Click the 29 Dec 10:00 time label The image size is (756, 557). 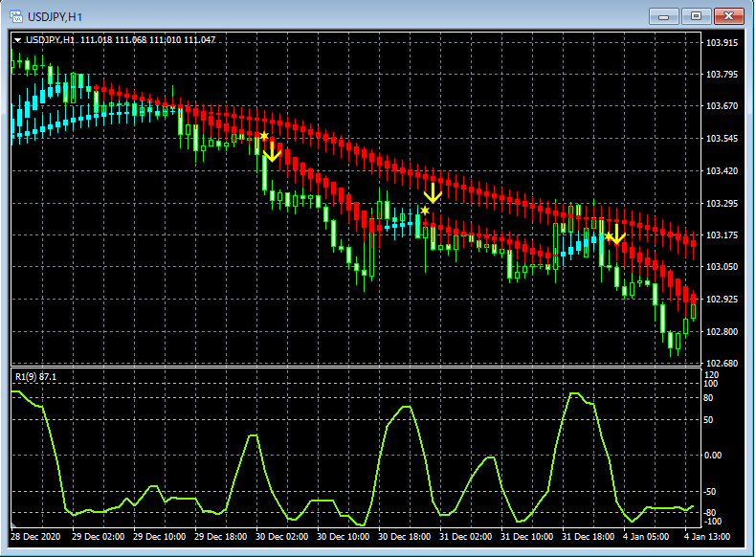click(x=159, y=537)
